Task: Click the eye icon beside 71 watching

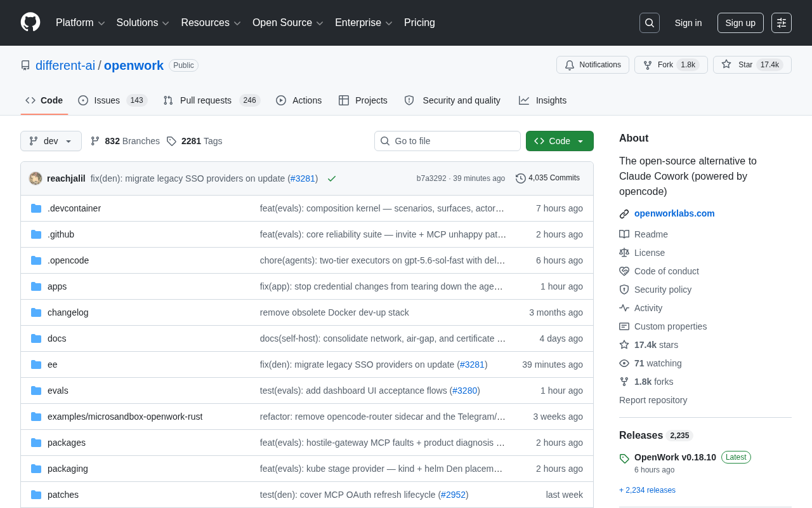Action: point(624,363)
